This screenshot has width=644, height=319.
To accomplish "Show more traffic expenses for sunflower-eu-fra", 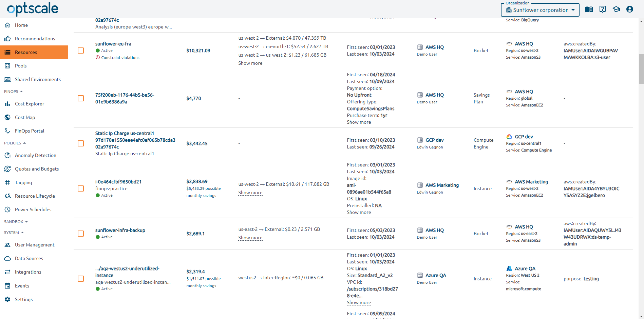I will (250, 63).
